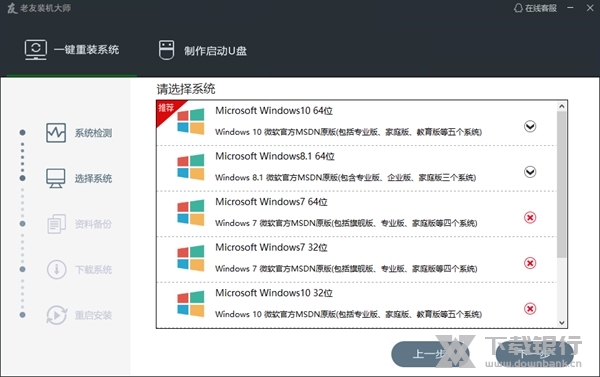This screenshot has height=377, width=600.
Task: Select Microsoft Windows7 32位 title
Action: point(271,247)
